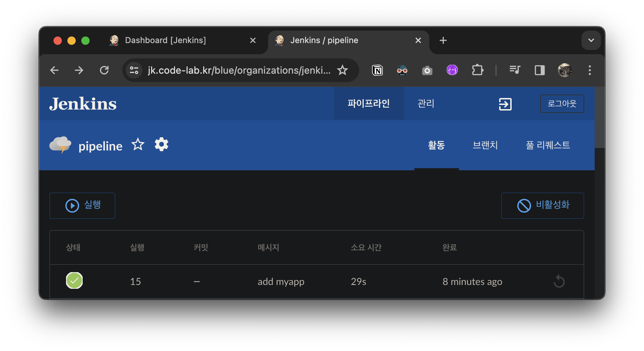
Task: Toggle the browser side panel
Action: (540, 70)
